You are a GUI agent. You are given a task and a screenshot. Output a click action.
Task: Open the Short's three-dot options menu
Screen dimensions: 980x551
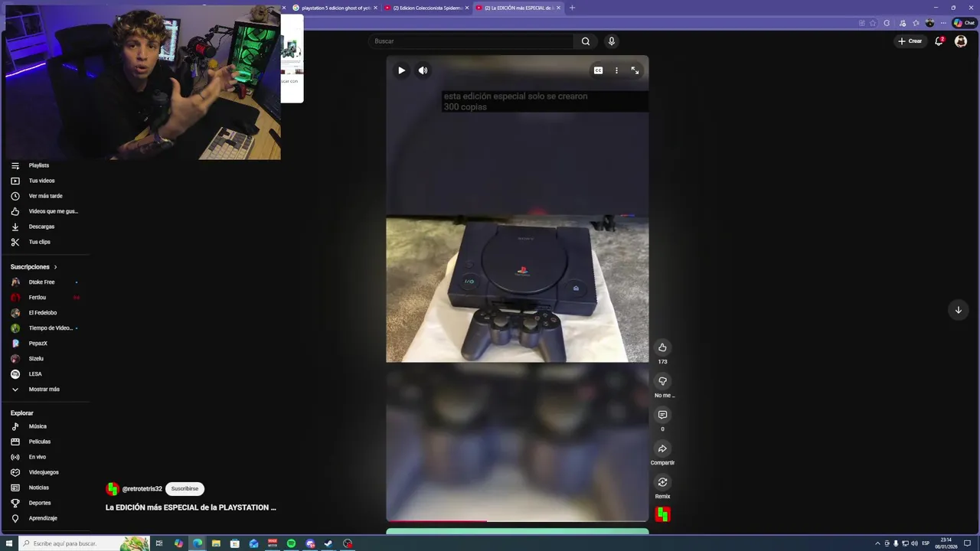(x=616, y=70)
